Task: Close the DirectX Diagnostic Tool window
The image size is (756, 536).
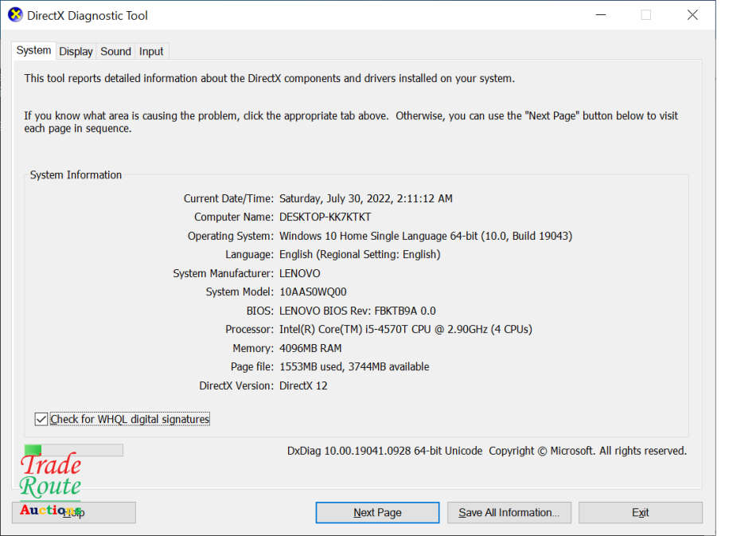Action: (692, 15)
